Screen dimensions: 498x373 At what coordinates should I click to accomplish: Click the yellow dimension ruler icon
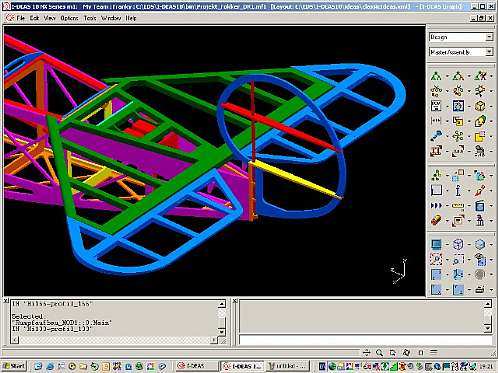tap(458, 206)
